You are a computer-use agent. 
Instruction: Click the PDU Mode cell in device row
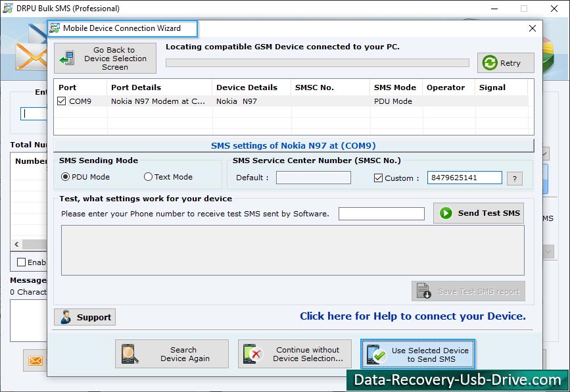[x=396, y=101]
